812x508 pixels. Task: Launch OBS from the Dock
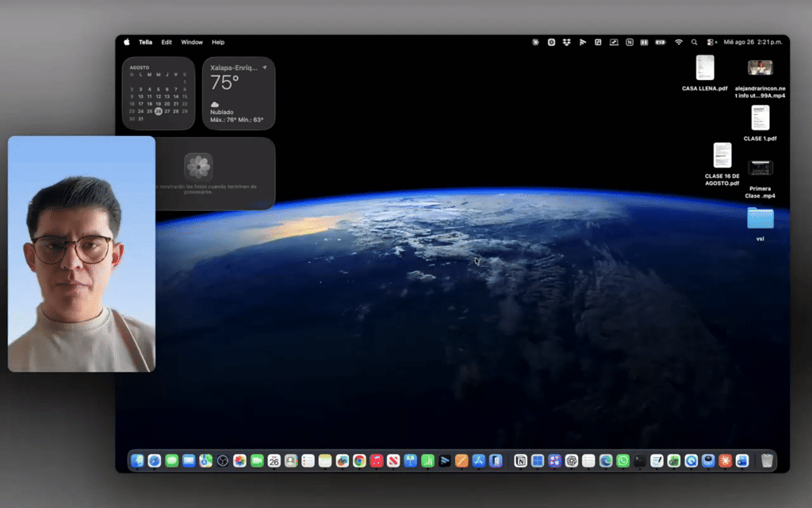point(223,460)
